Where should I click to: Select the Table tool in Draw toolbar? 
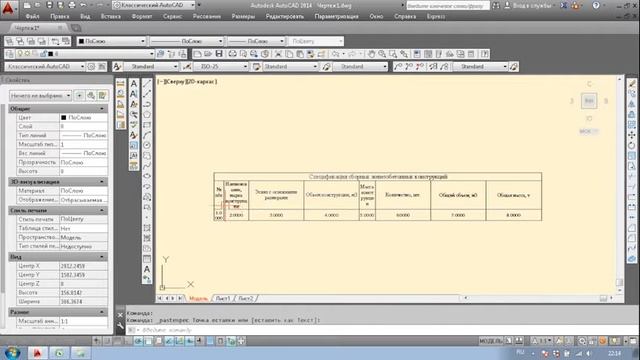click(147, 259)
